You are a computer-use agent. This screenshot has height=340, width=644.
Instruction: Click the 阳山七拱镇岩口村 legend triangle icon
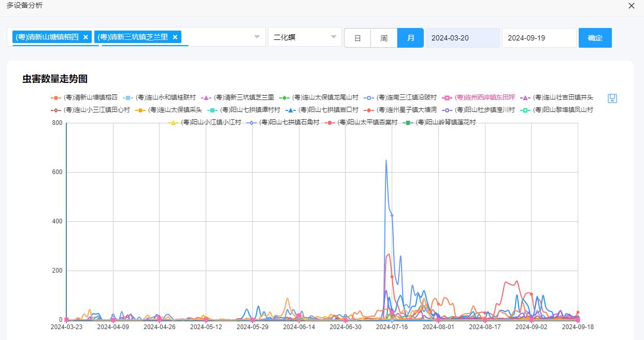(291, 110)
